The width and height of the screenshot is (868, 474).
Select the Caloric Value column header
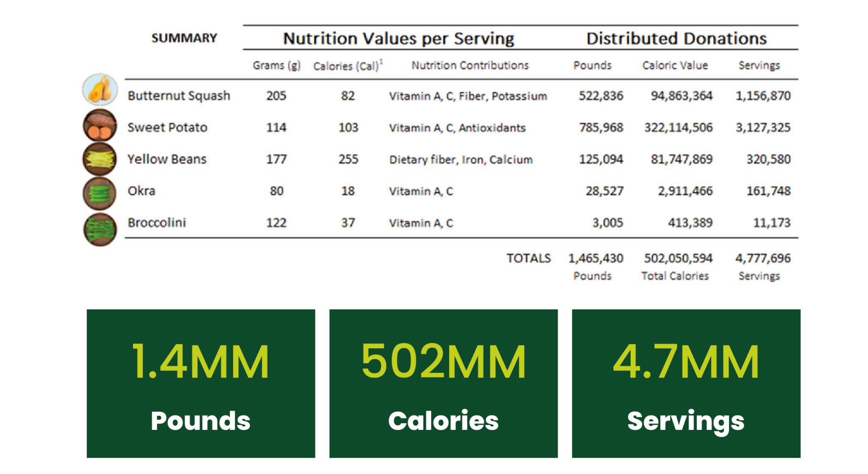pyautogui.click(x=675, y=66)
